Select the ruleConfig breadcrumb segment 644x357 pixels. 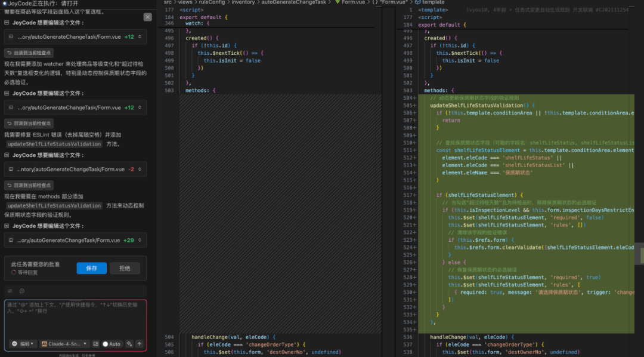212,2
